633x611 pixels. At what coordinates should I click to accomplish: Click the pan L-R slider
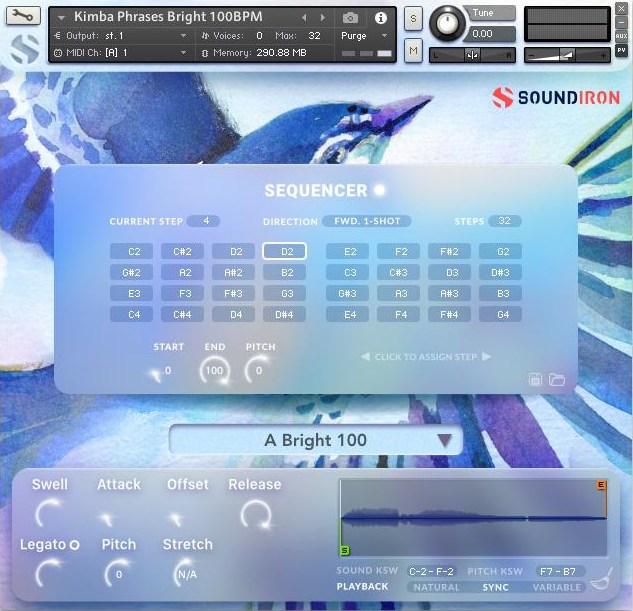click(472, 55)
